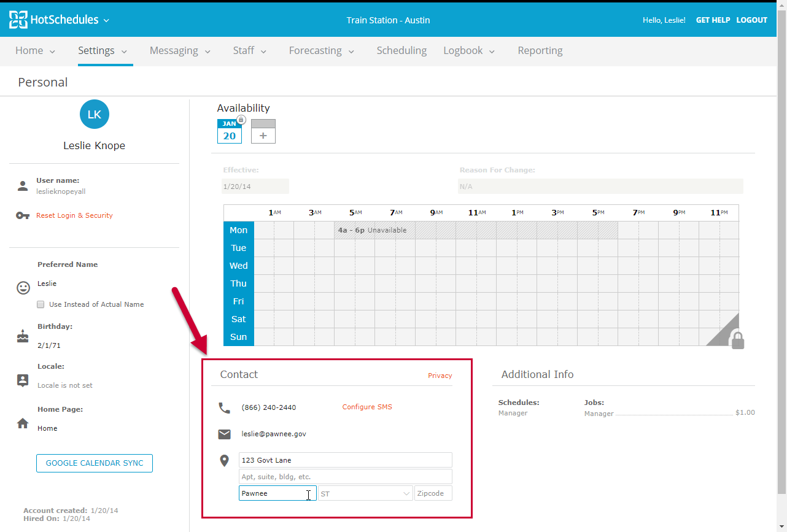Switch to the Scheduling tab
The height and width of the screenshot is (532, 787).
pyautogui.click(x=401, y=50)
